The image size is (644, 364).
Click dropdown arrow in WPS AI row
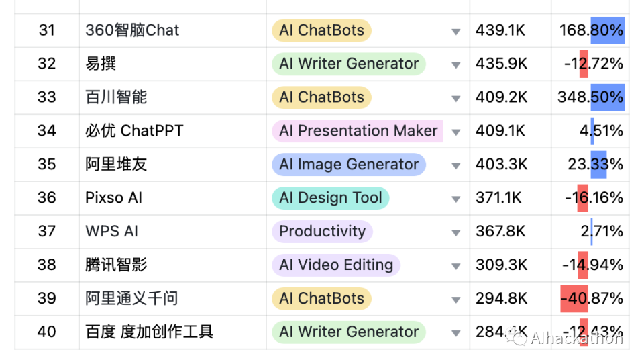coord(456,233)
